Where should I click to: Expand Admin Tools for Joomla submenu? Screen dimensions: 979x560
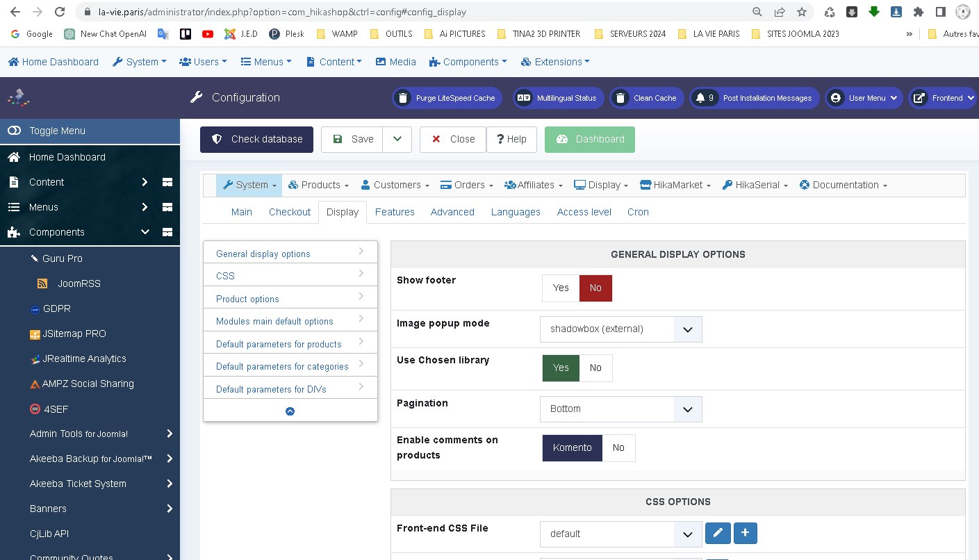[x=170, y=434]
